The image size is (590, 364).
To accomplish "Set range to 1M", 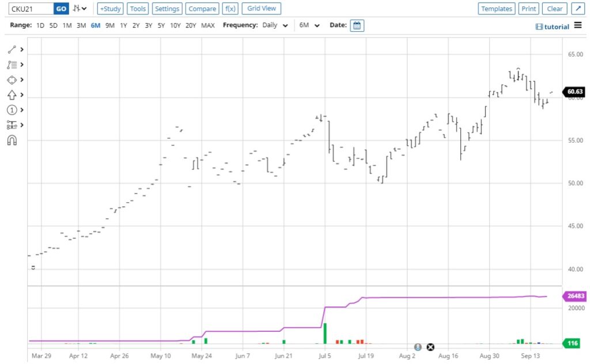I will [x=67, y=25].
